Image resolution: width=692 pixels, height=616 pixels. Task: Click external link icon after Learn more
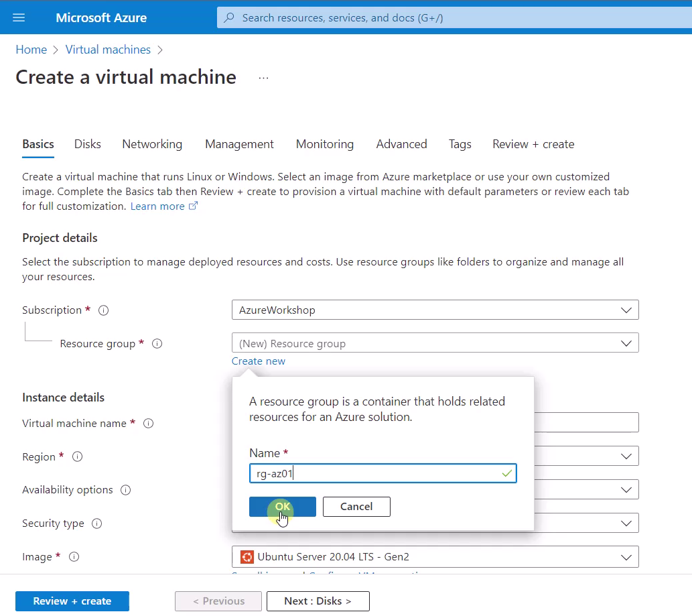pyautogui.click(x=194, y=206)
